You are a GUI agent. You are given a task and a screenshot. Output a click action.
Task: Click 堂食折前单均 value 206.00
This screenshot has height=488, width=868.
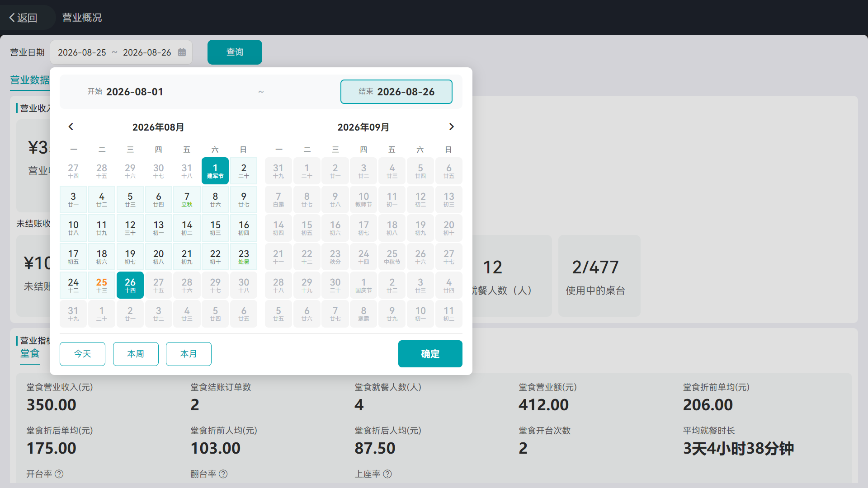coord(708,405)
